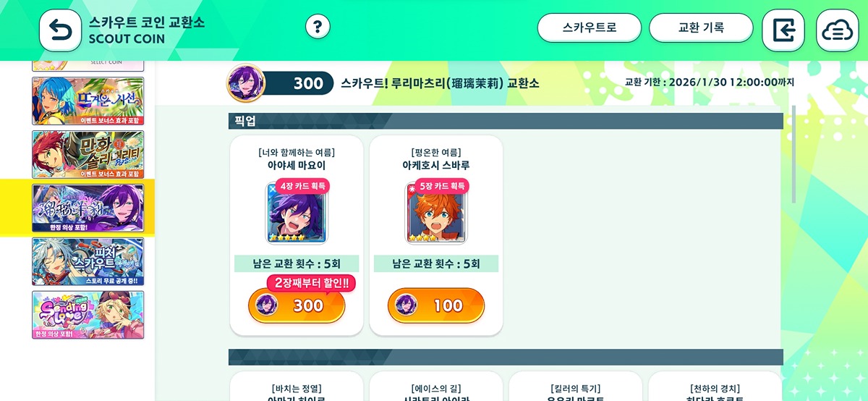The height and width of the screenshot is (401, 868).
Task: Select the 피처 스카우트 banner
Action: point(88,262)
